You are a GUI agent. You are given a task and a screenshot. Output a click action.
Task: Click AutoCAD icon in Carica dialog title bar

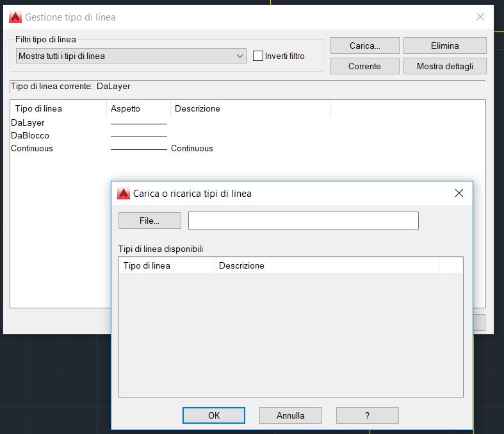124,194
